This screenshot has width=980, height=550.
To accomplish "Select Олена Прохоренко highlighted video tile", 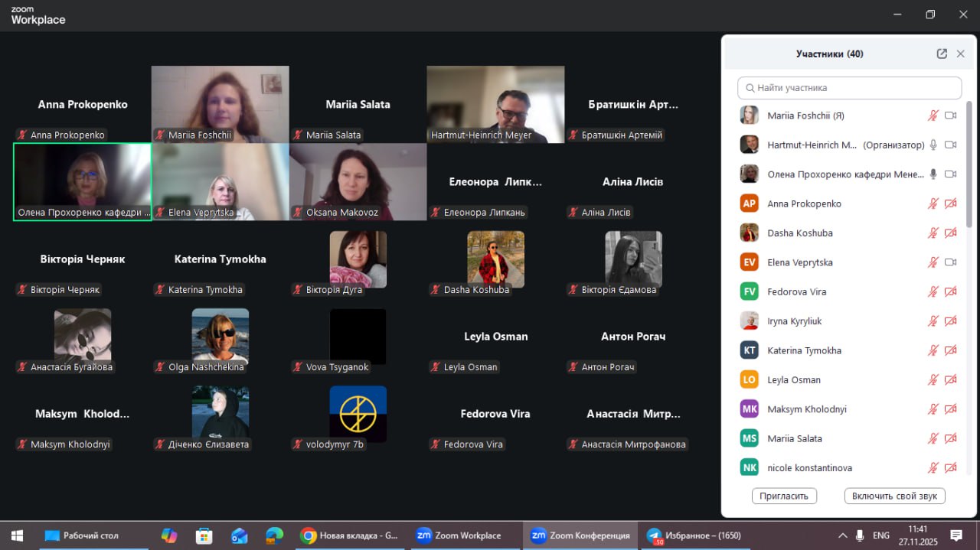I will 83,181.
